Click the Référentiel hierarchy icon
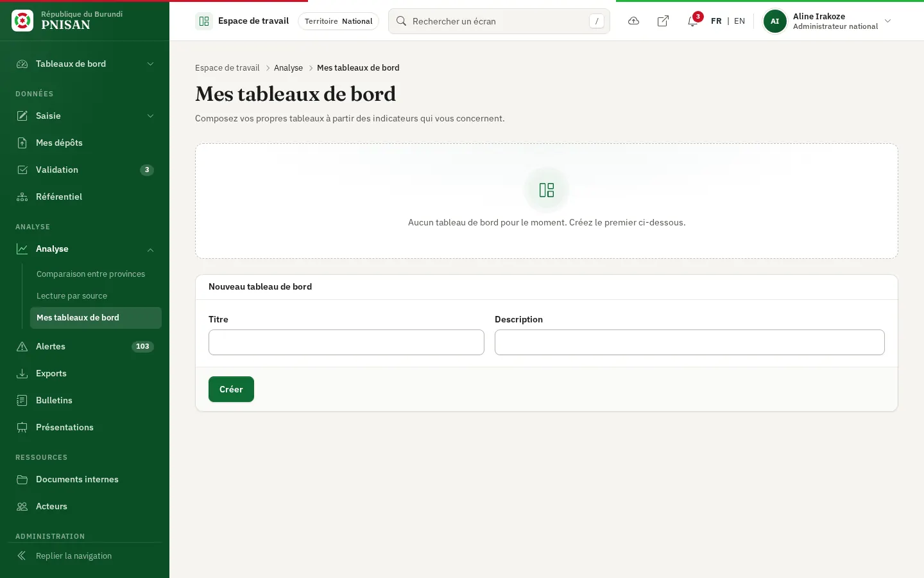 (x=22, y=197)
